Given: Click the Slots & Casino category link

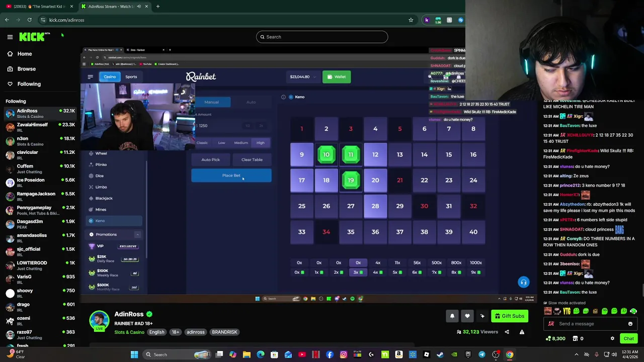Looking at the screenshot, I should point(129,332).
